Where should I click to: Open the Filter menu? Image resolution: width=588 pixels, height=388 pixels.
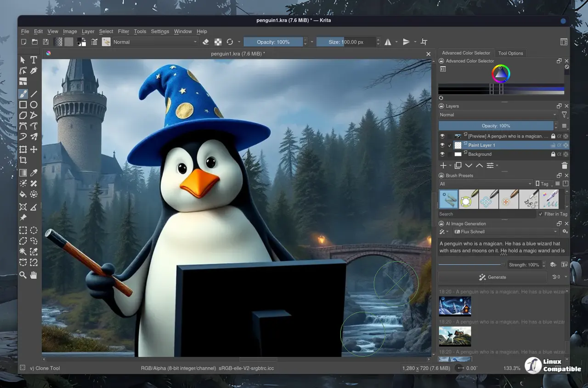tap(124, 31)
